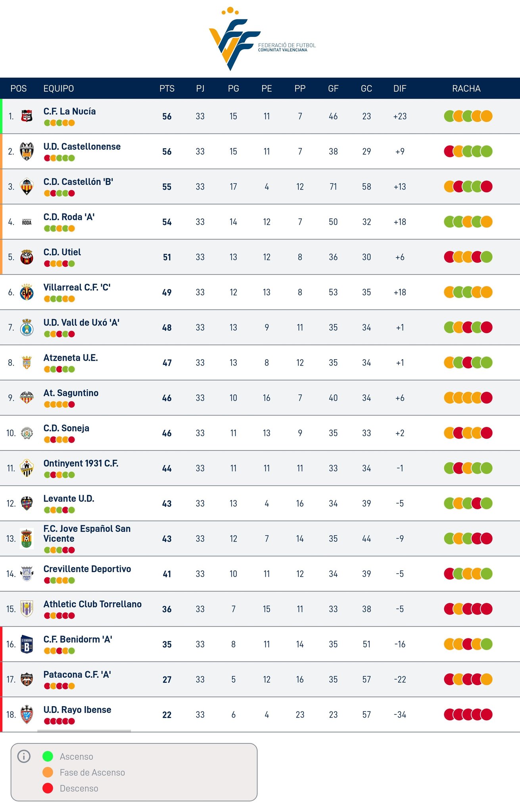Click the green Ascenso legend dot
This screenshot has height=812, width=520.
click(x=48, y=756)
